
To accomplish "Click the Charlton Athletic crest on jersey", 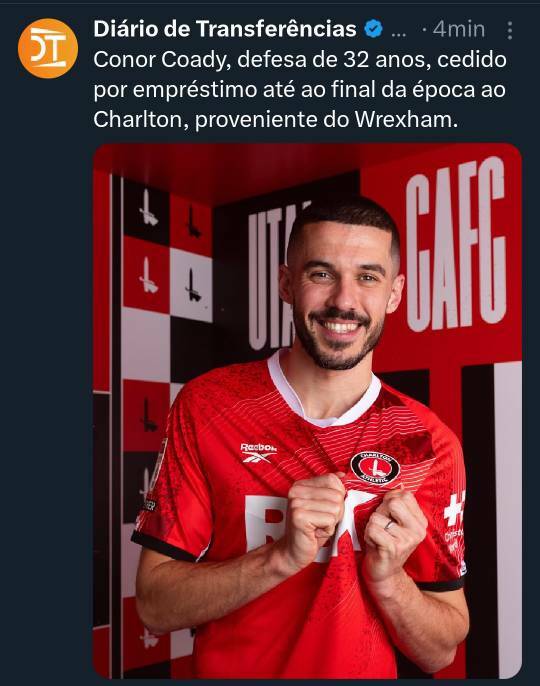I will point(375,468).
